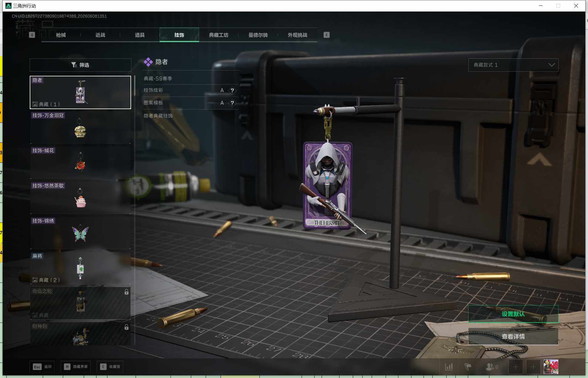
Task: Click the first plus squad slot
Action: [515, 367]
